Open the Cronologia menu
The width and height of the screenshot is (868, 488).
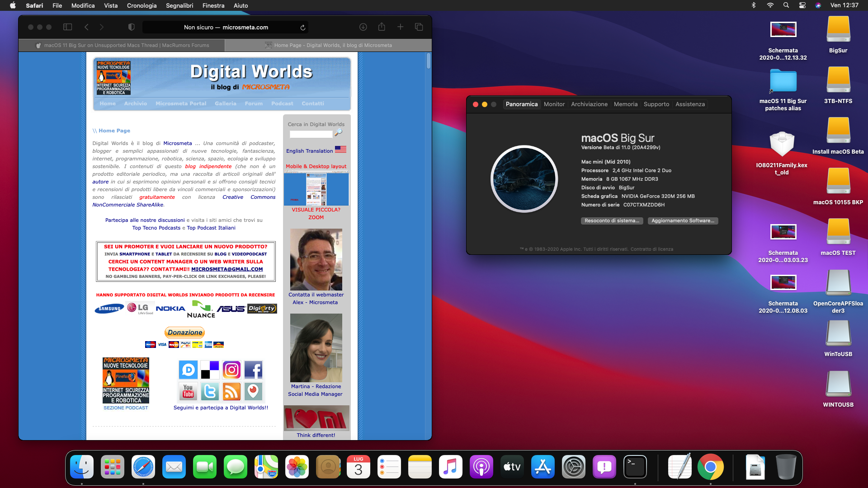142,5
